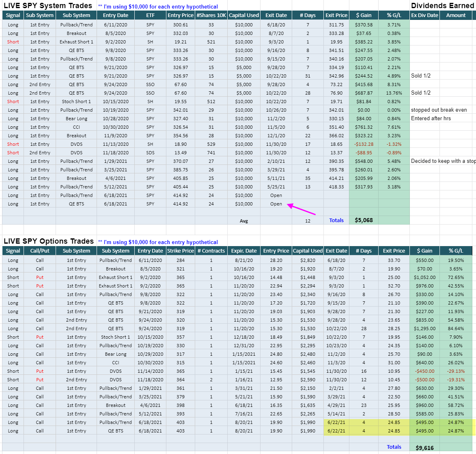
Task: Click the '529' shares cell
Action: pyautogui.click(x=211, y=144)
